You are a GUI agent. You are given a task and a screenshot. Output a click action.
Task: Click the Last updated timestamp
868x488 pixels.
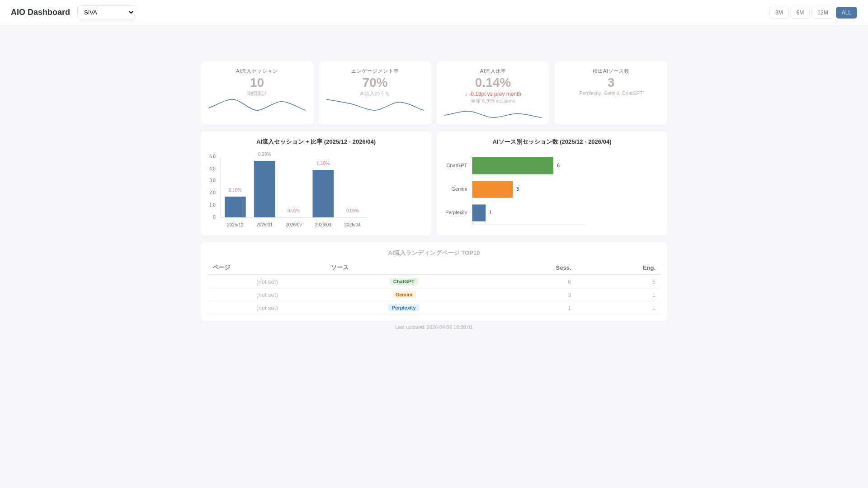coord(434,328)
